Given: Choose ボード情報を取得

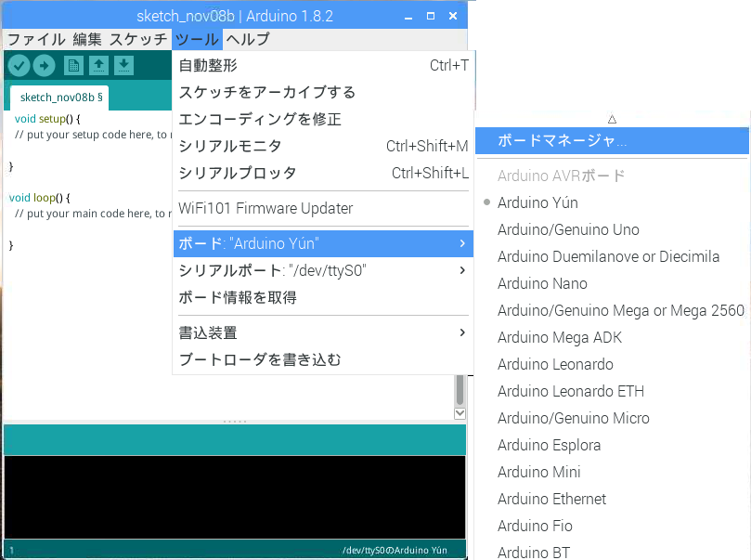Looking at the screenshot, I should pos(323,297).
